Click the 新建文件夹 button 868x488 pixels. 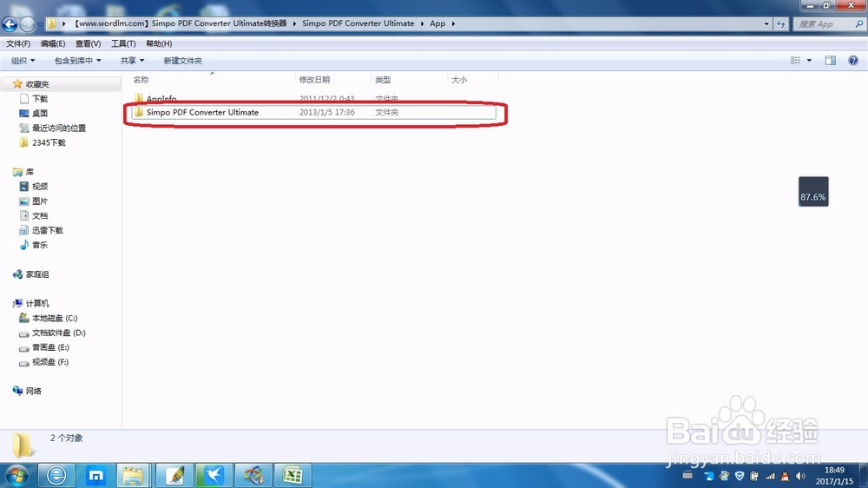[182, 61]
